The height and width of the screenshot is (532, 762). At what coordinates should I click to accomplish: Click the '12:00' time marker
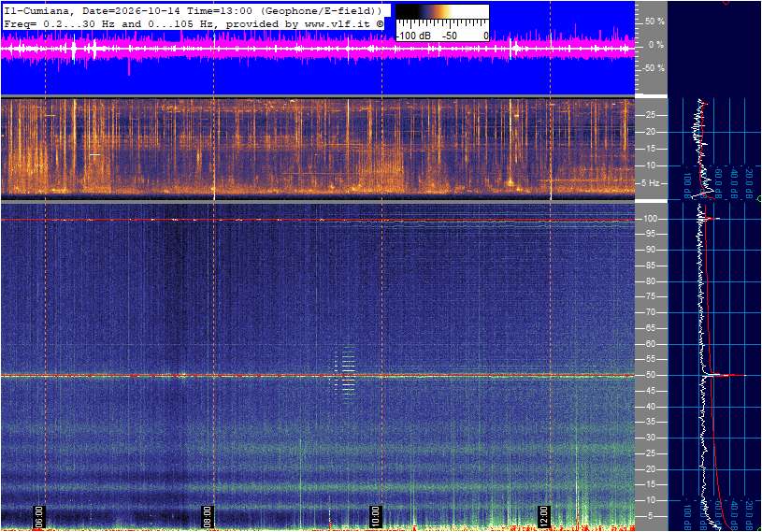(543, 516)
